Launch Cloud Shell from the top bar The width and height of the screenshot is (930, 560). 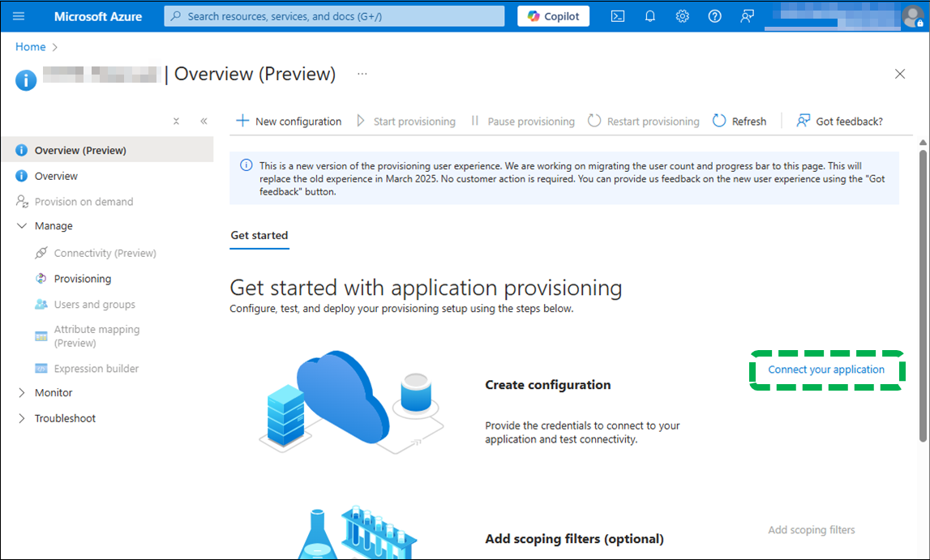[617, 15]
